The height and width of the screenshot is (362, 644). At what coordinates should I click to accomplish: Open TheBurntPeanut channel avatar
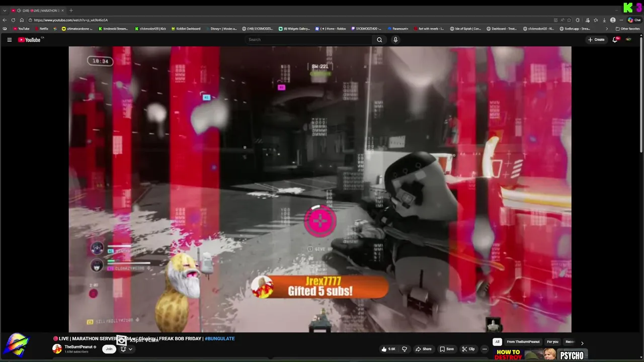(x=57, y=349)
